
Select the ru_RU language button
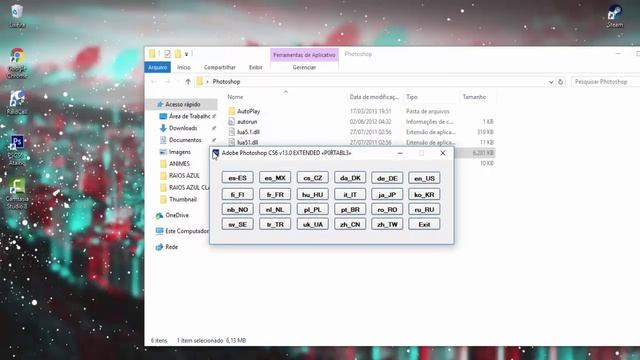(x=424, y=209)
